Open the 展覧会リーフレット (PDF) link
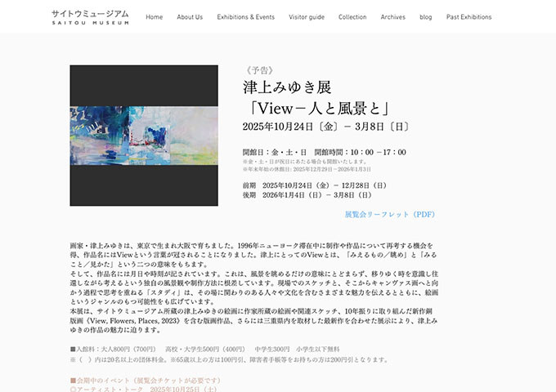556x392 pixels. click(x=390, y=214)
